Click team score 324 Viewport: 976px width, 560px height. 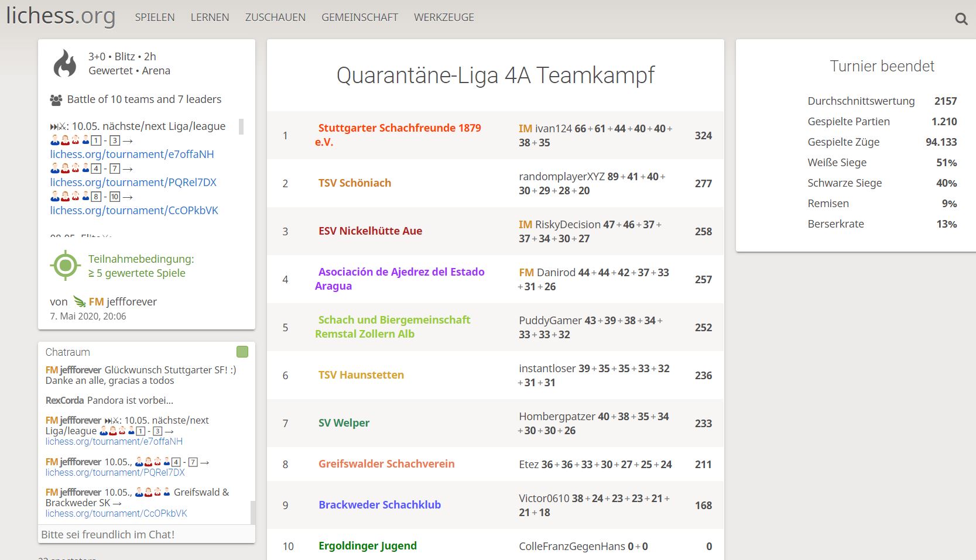pyautogui.click(x=703, y=136)
